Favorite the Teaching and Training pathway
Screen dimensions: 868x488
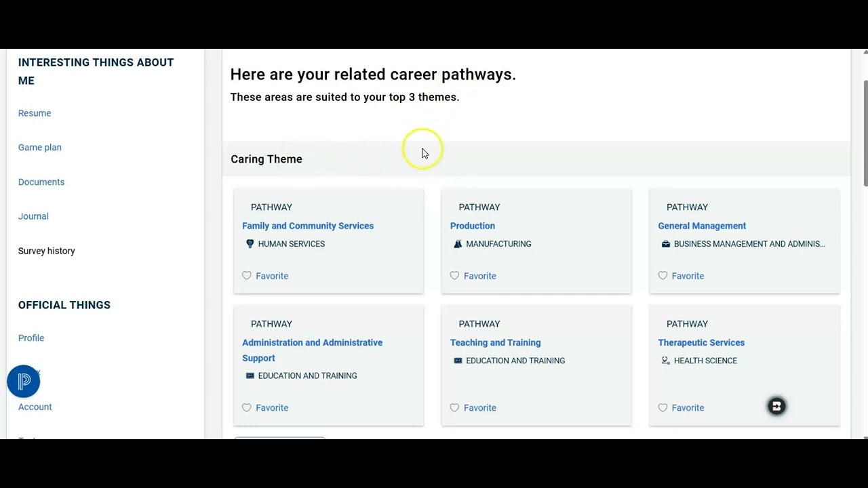[x=473, y=407]
